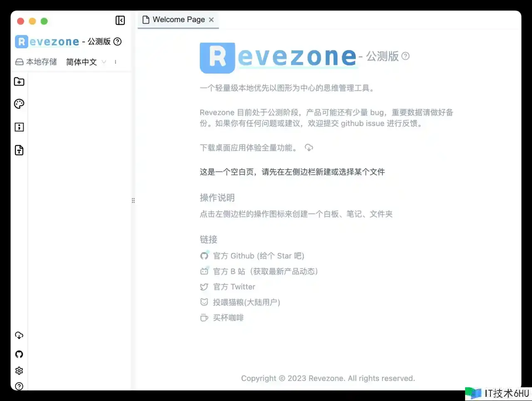Close the Welcome Page tab
Screen dimensions: 532x401
(212, 20)
